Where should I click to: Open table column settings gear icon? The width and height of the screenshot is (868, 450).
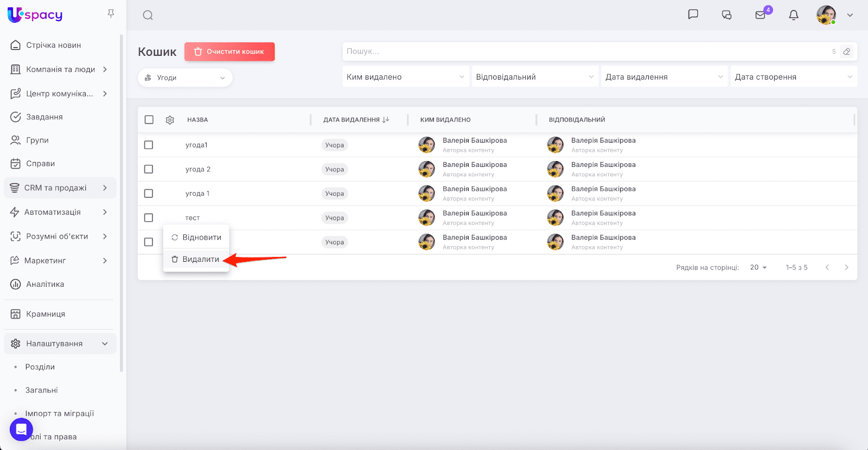tap(170, 120)
